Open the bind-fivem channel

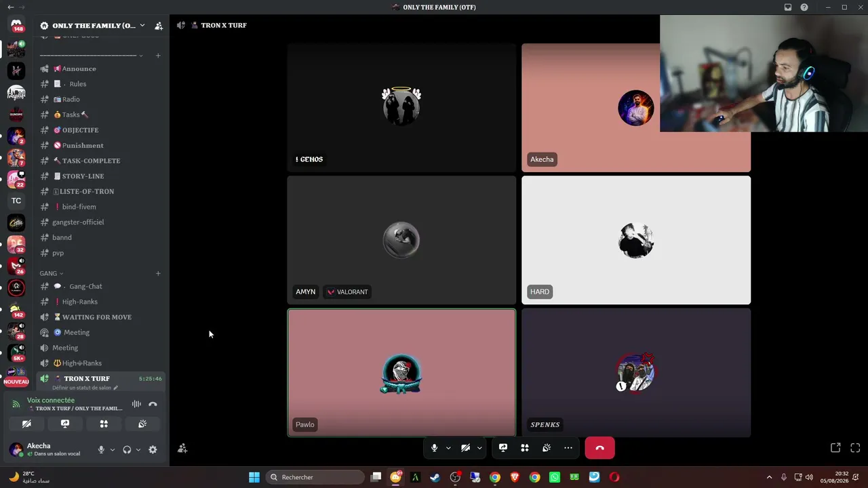click(100, 207)
